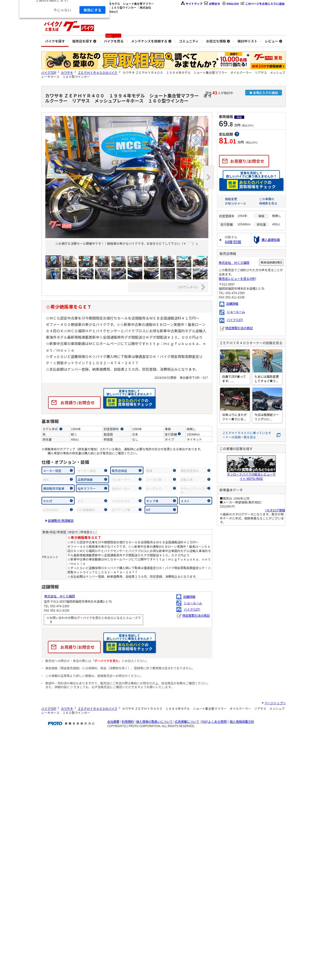Click the sidebar 特定商取引法の表記 notepad icon
This screenshot has width=327, height=980.
tap(222, 328)
